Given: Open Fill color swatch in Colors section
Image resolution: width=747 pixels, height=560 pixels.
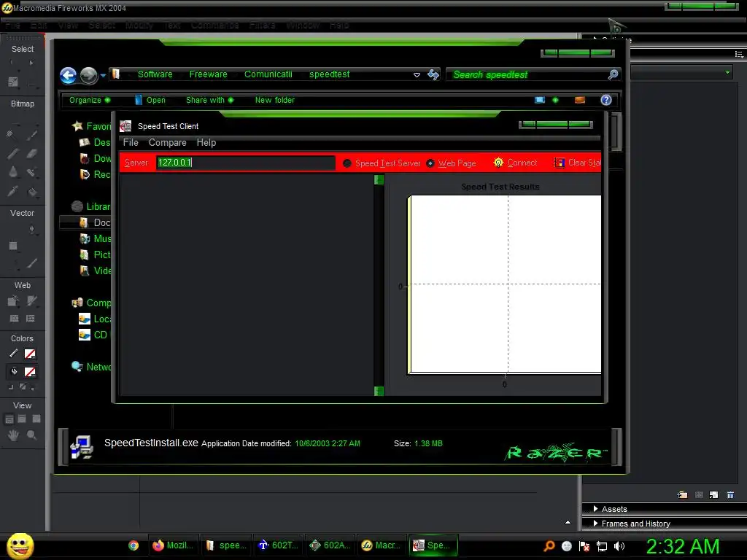Looking at the screenshot, I should (x=30, y=372).
